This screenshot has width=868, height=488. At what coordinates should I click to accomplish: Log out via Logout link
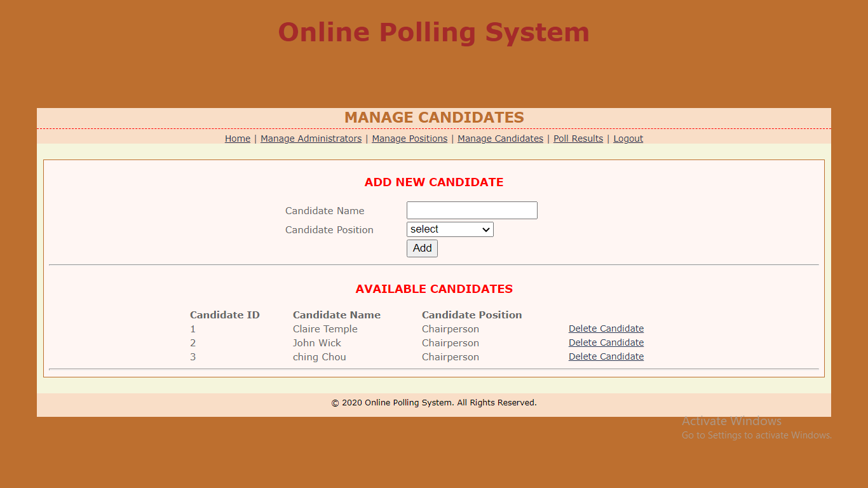coord(628,139)
